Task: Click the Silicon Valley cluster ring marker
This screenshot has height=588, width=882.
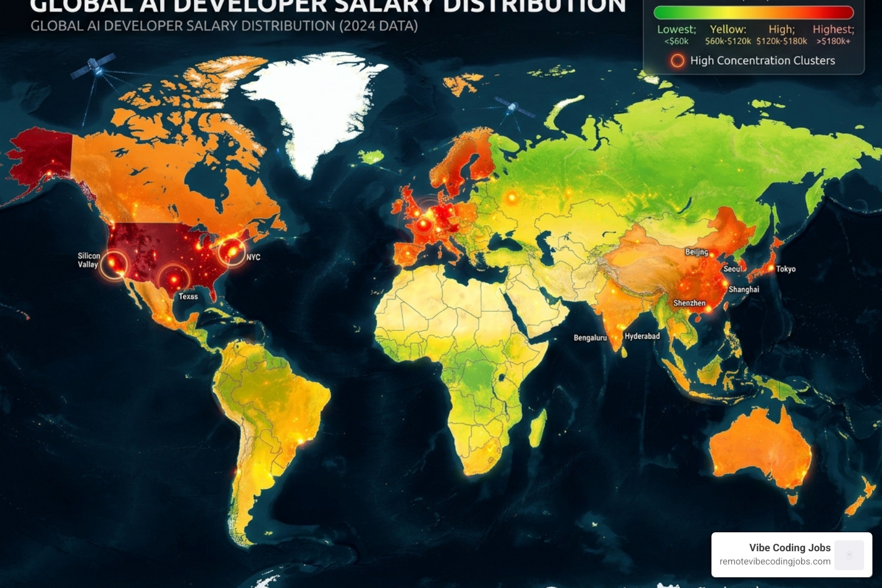Action: [x=114, y=265]
